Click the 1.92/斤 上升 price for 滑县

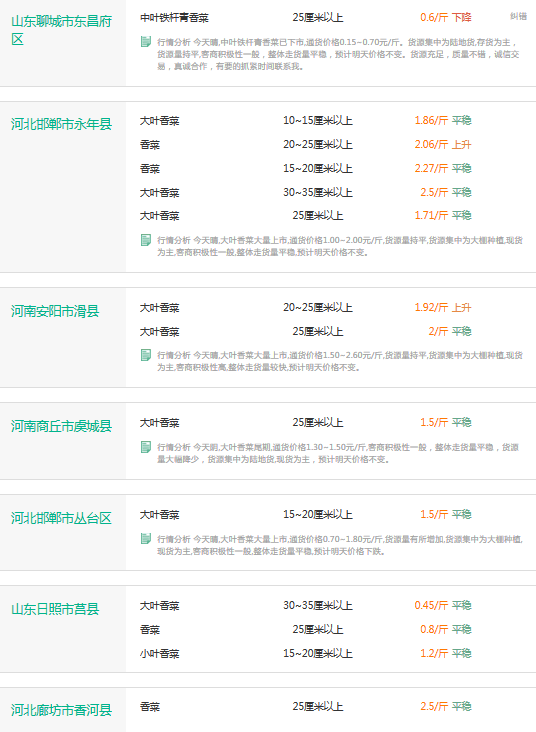443,307
